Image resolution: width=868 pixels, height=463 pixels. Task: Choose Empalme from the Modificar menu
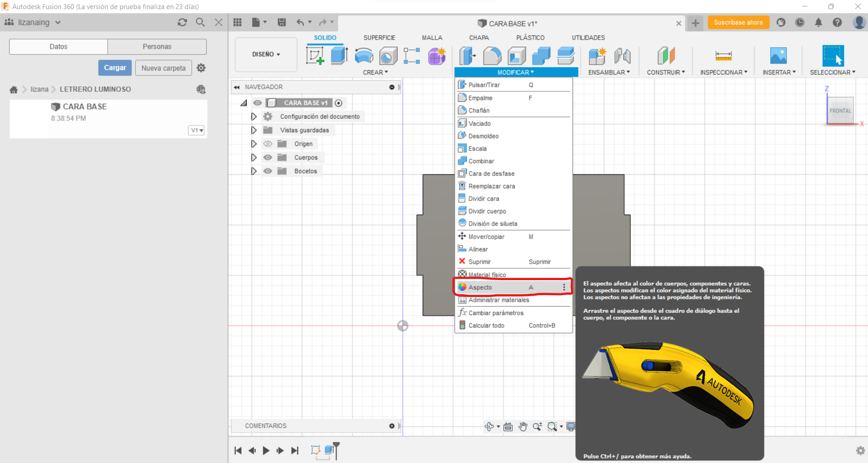point(514,98)
